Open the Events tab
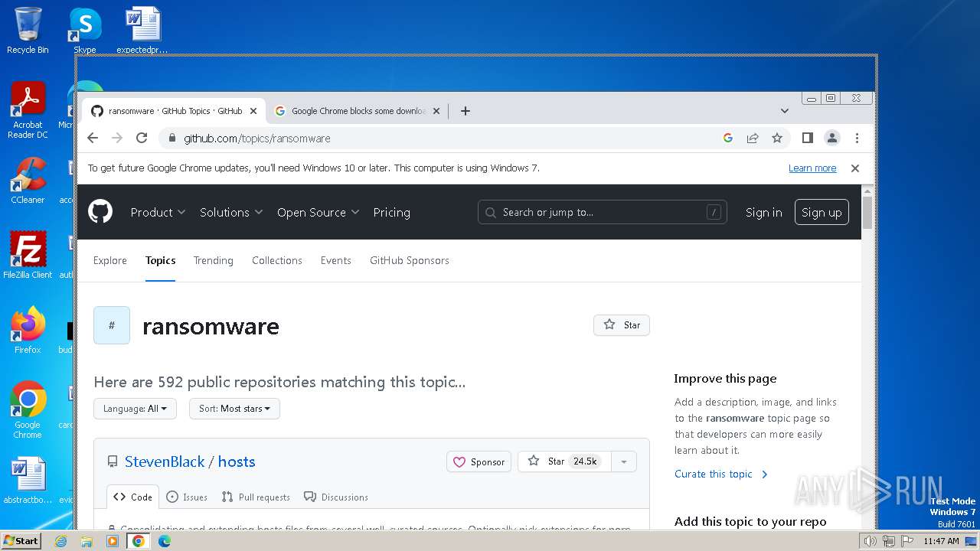This screenshot has width=980, height=551. click(335, 260)
